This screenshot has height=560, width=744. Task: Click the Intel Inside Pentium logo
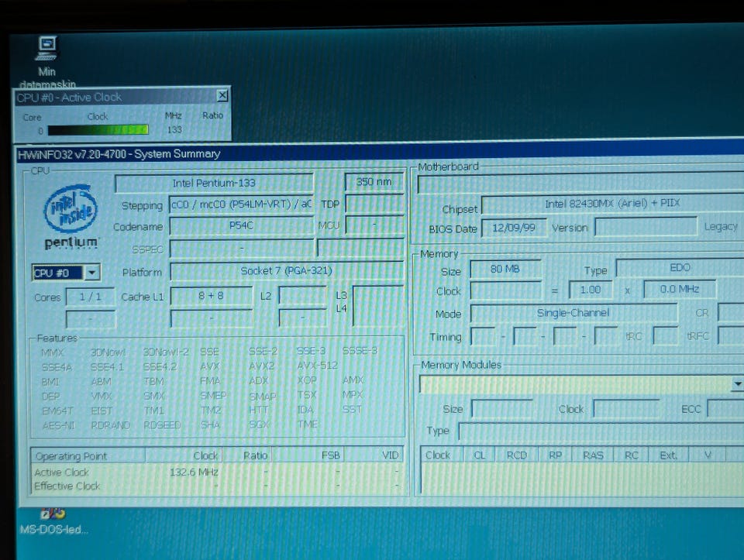71,217
